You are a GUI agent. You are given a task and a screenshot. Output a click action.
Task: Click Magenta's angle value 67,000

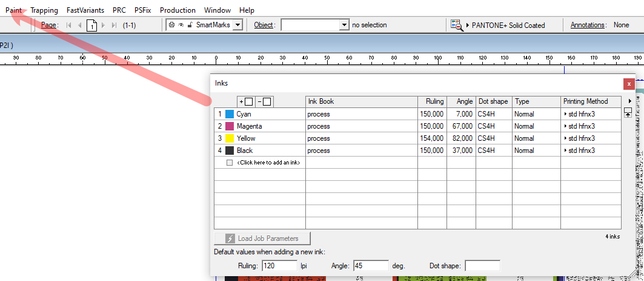click(x=462, y=126)
